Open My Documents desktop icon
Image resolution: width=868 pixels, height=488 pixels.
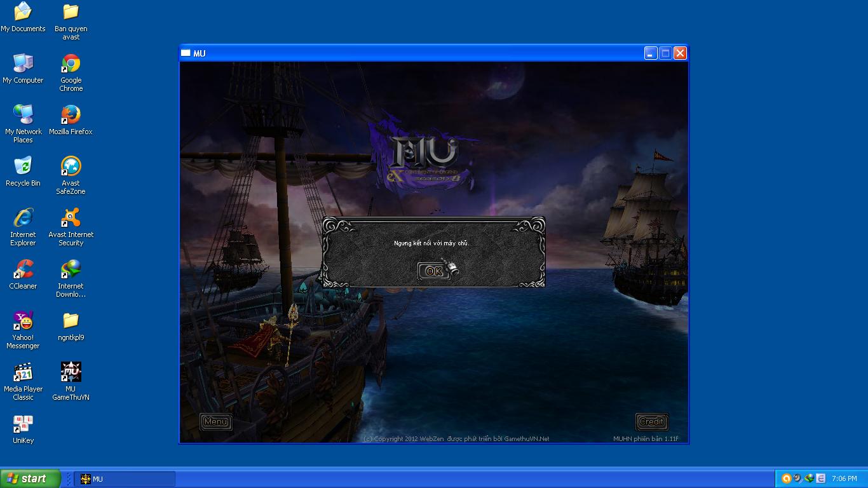click(x=23, y=17)
